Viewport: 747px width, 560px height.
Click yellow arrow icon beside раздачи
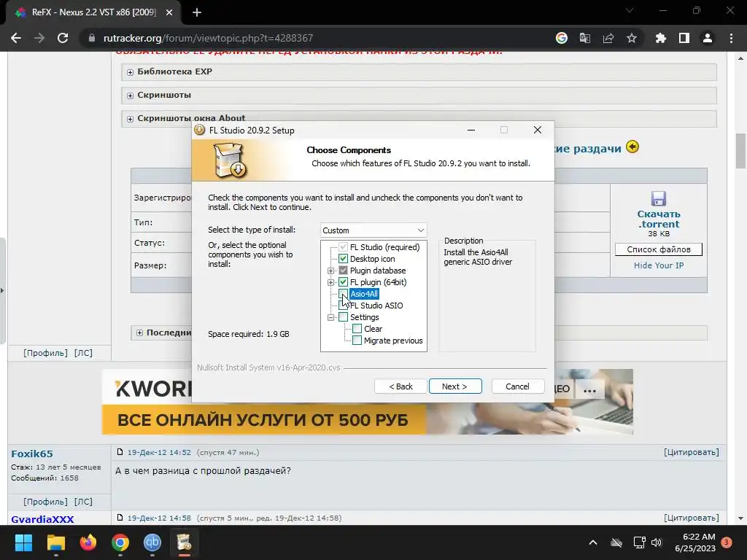tap(632, 147)
